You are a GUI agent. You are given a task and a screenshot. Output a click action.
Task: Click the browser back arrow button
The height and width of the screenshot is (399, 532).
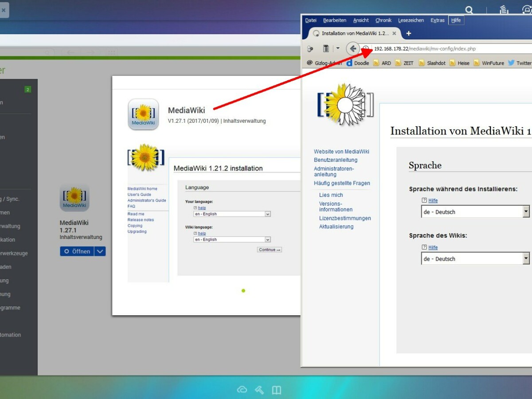point(353,49)
